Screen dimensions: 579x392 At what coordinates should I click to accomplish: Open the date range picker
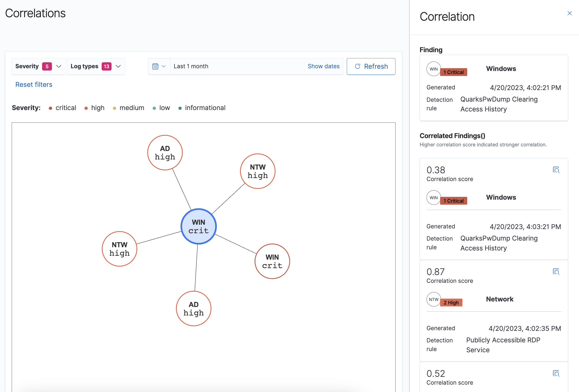[158, 66]
